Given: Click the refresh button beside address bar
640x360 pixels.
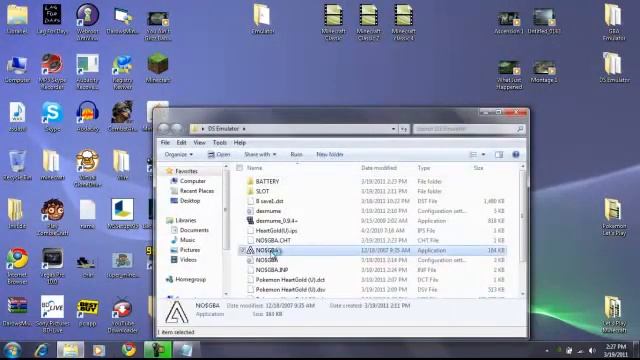Looking at the screenshot, I should [404, 129].
